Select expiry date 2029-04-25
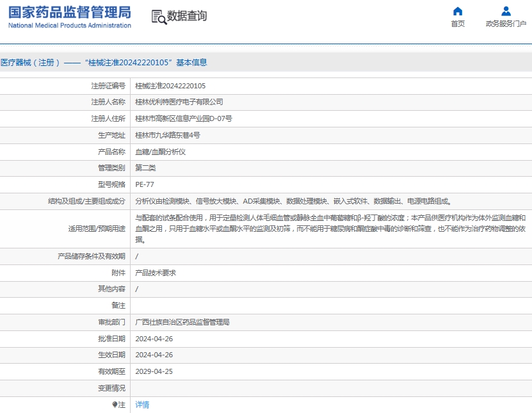This screenshot has height=413, width=532. [x=154, y=371]
